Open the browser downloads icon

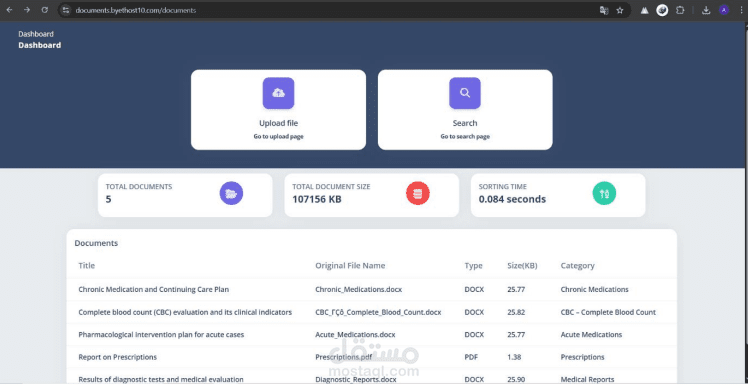pyautogui.click(x=707, y=10)
